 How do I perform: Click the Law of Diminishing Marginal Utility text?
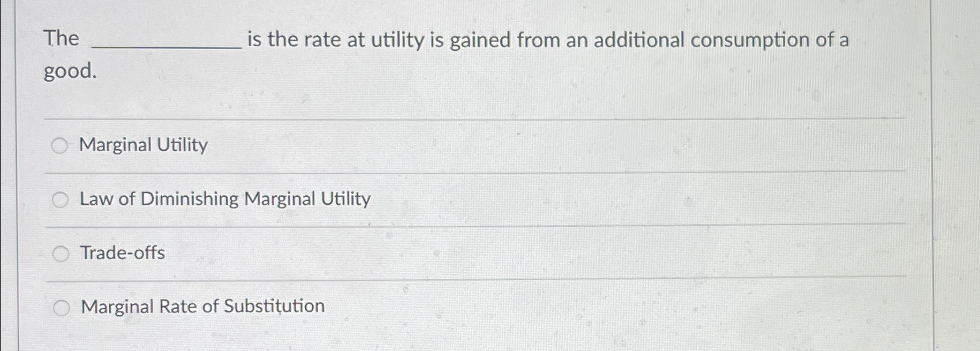click(x=225, y=199)
